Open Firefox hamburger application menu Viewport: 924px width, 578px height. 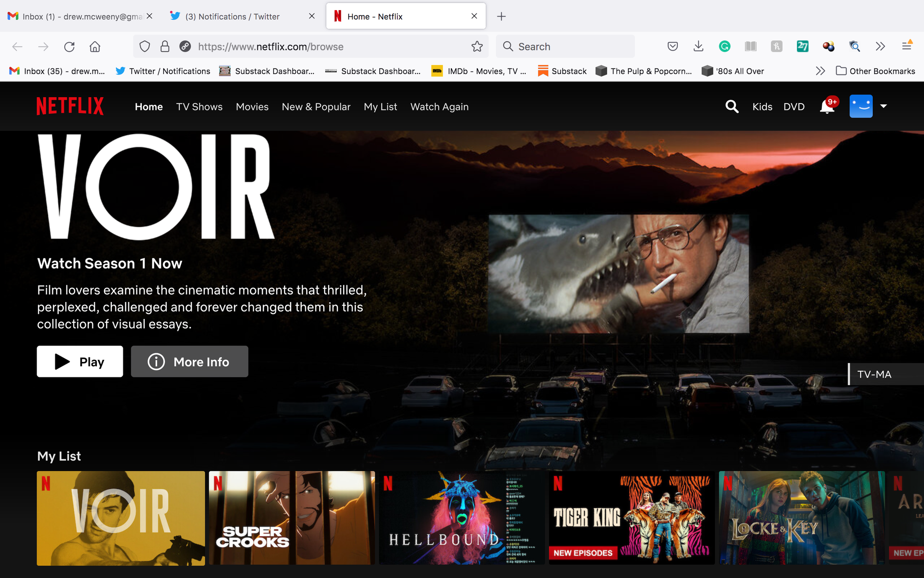click(906, 46)
